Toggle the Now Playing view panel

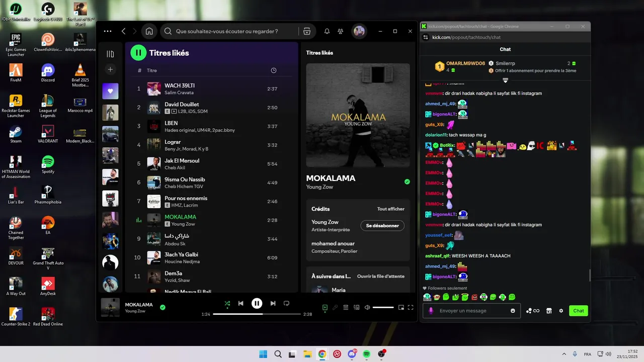click(325, 307)
